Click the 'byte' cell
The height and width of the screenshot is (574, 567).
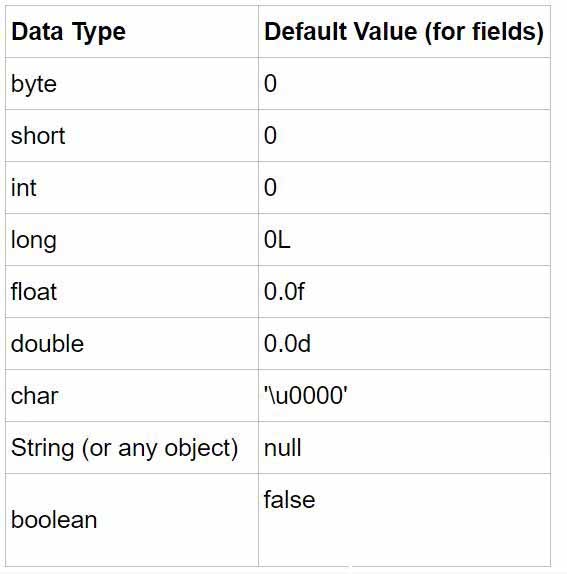(132, 83)
